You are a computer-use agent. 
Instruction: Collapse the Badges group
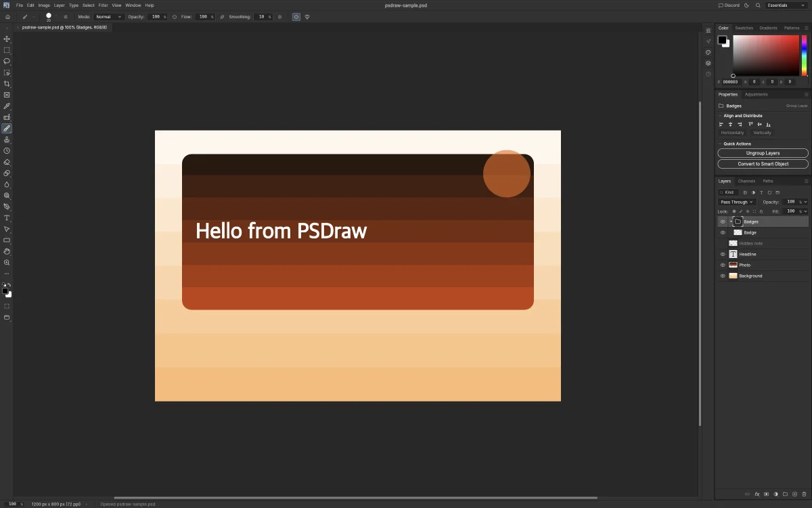731,221
